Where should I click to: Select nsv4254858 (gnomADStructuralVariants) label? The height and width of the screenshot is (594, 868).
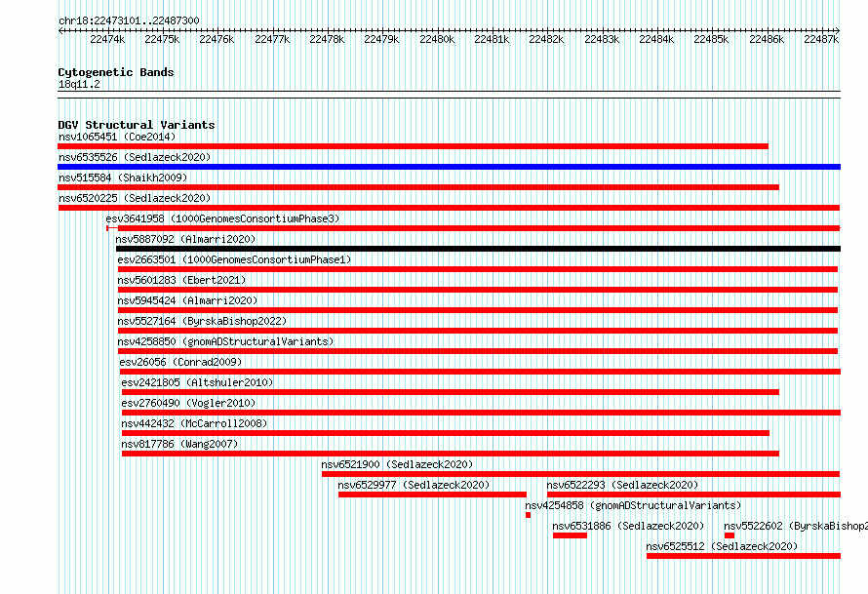point(633,505)
